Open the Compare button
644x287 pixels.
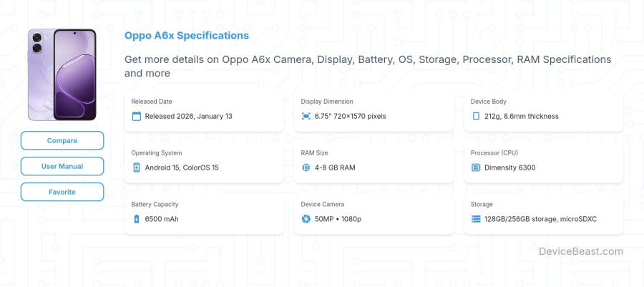(62, 140)
